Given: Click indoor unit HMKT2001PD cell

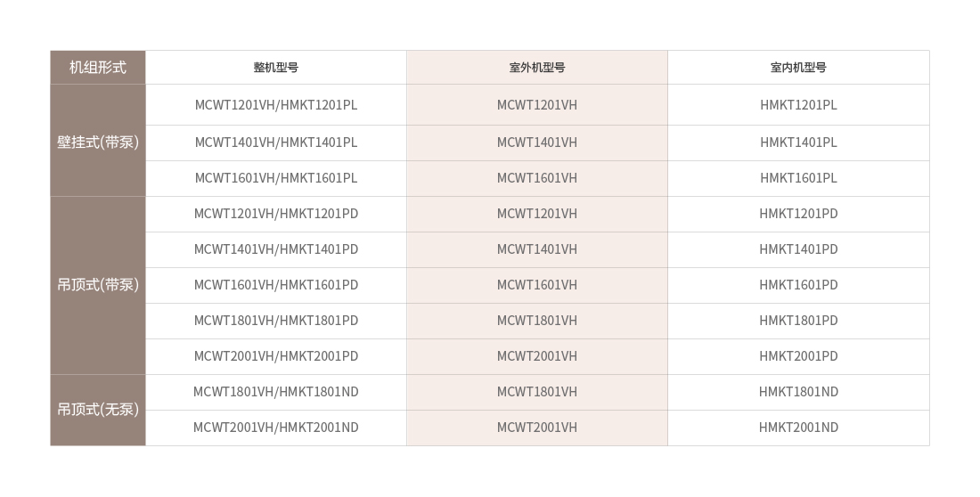Looking at the screenshot, I should pos(798,357).
